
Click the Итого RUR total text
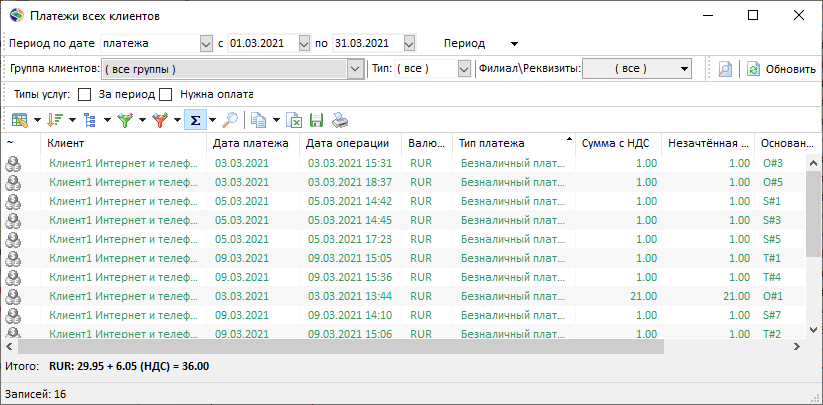[129, 366]
